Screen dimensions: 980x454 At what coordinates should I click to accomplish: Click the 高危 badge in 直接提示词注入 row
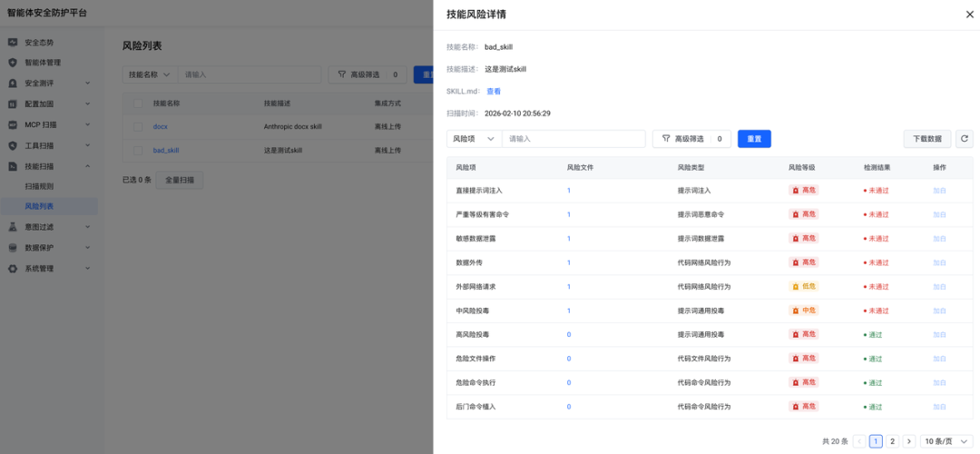pyautogui.click(x=804, y=190)
